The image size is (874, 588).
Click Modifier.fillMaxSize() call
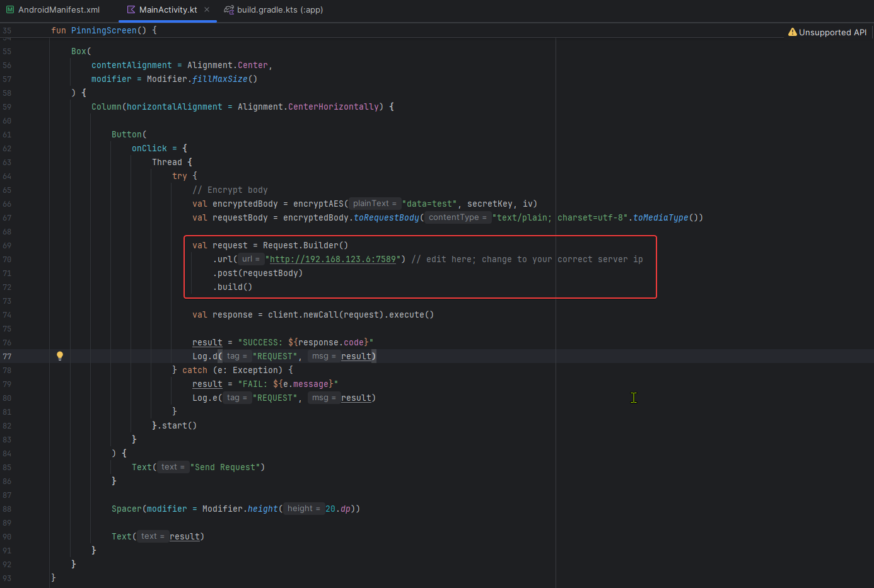[202, 79]
